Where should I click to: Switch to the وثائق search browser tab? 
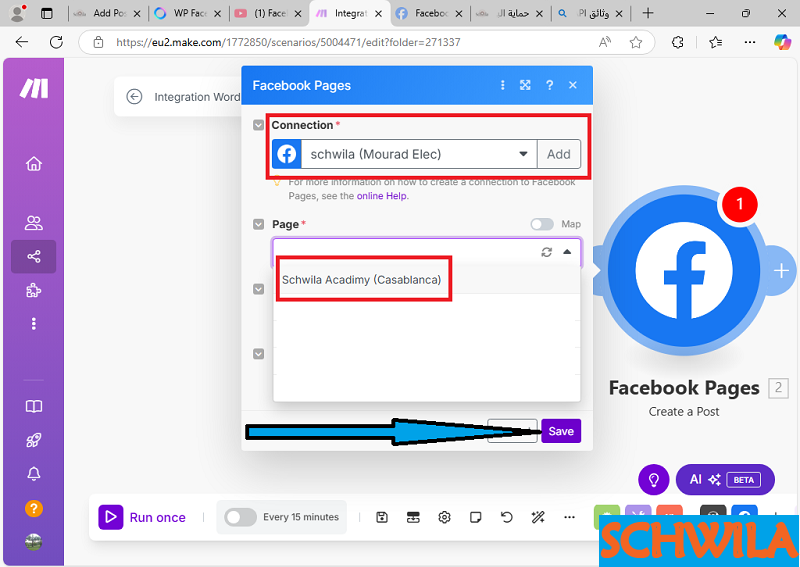pos(591,14)
